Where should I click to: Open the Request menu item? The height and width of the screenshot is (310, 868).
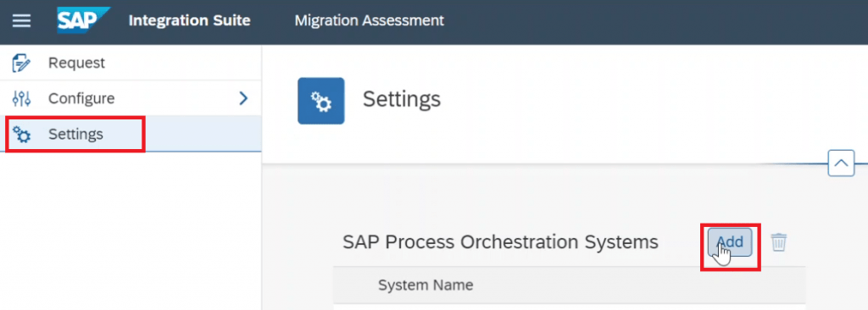point(131,64)
